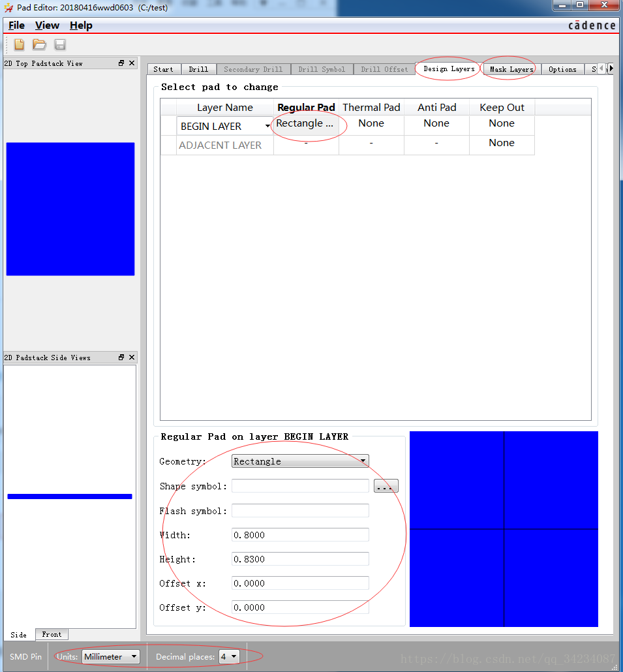Image resolution: width=623 pixels, height=672 pixels.
Task: Switch to the Mask Layers tab
Action: [x=511, y=69]
